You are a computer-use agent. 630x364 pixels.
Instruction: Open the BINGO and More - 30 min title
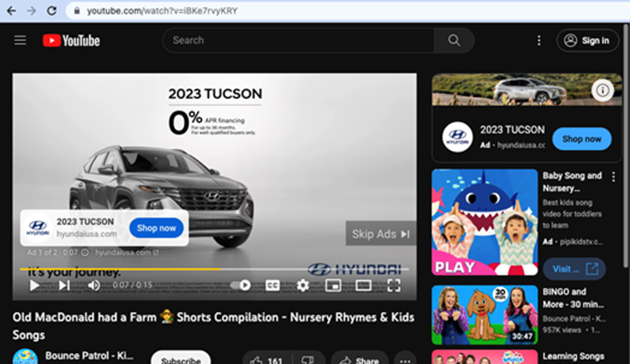point(573,298)
